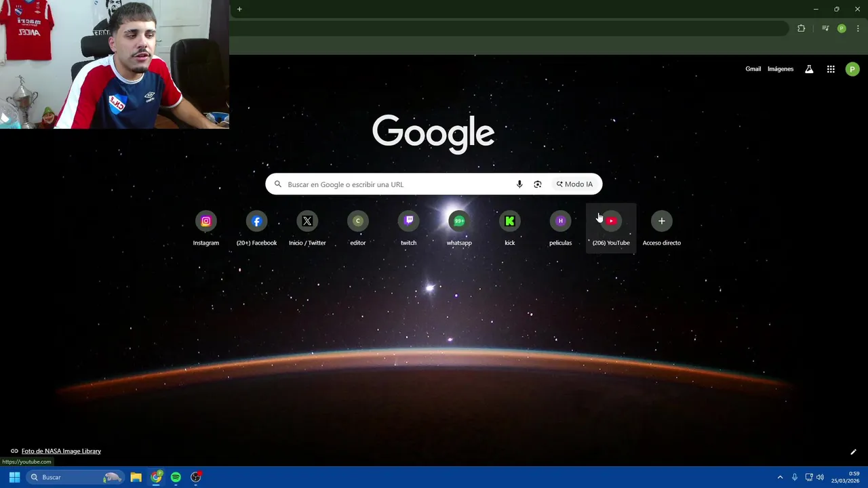This screenshot has height=488, width=868.
Task: Open a new tab with plus button
Action: click(239, 9)
